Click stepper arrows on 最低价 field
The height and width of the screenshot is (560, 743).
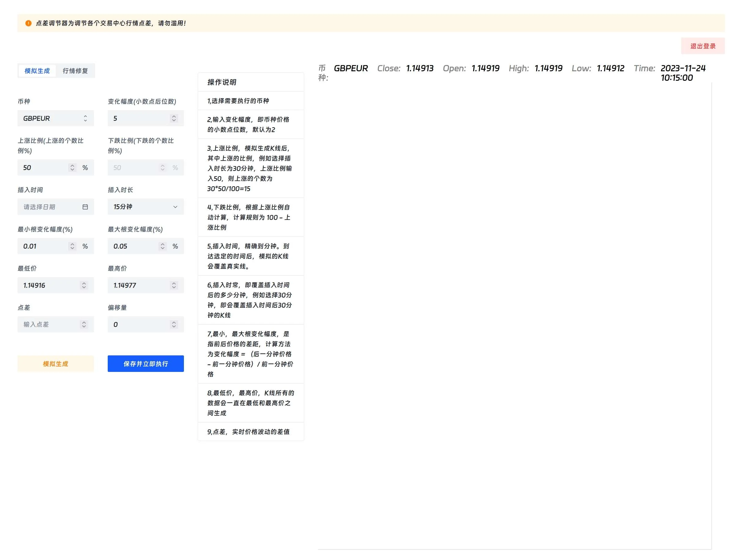tap(84, 285)
